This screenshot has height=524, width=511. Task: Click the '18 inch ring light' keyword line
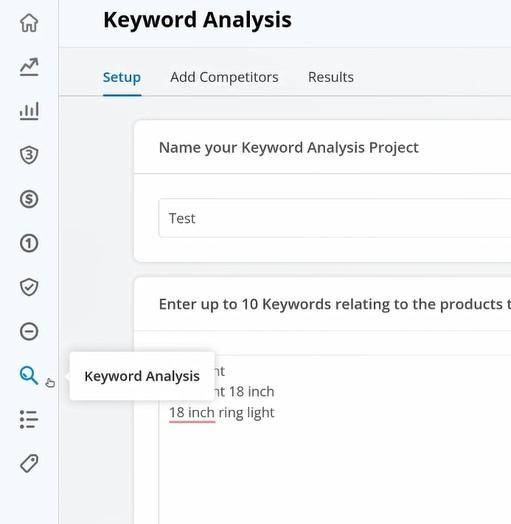(x=222, y=413)
